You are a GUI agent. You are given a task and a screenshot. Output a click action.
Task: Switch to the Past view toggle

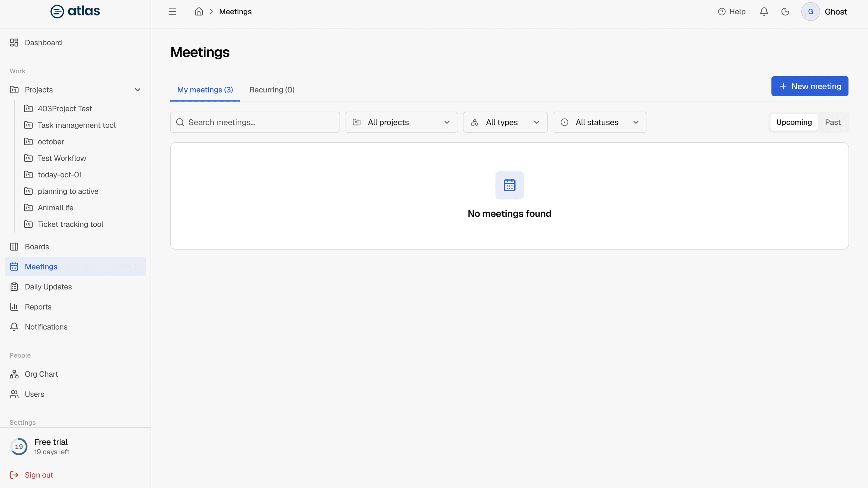point(833,122)
